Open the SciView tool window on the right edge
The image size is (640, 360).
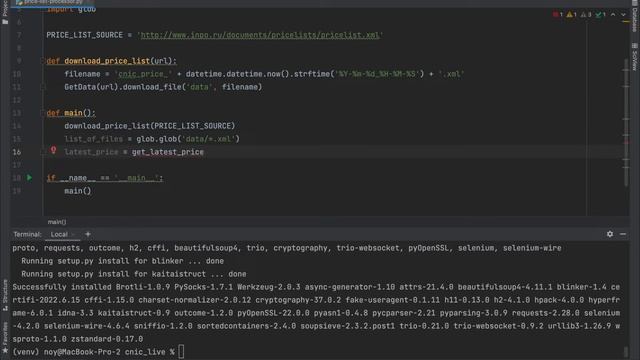point(635,57)
